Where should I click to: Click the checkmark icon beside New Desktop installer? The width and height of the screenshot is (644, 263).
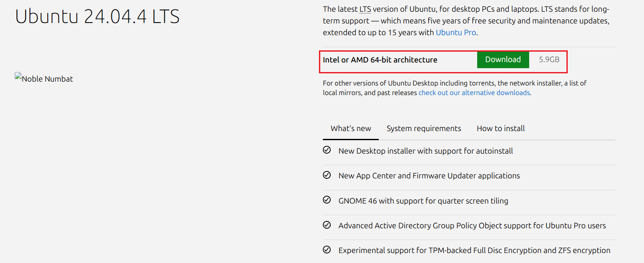click(x=327, y=150)
